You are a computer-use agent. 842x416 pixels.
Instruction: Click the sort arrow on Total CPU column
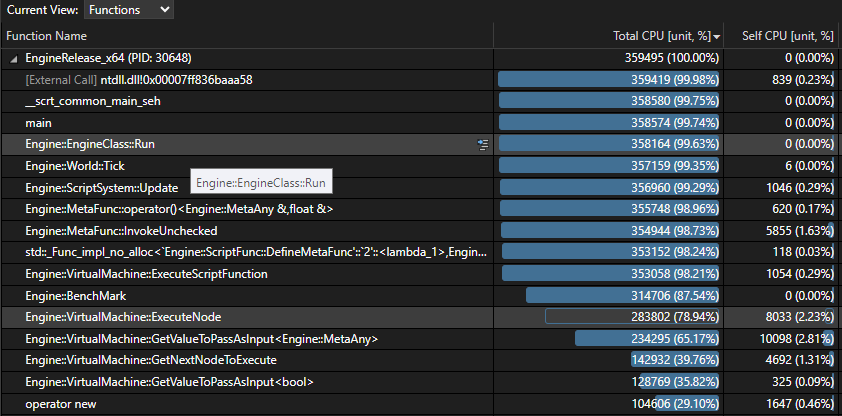point(716,37)
